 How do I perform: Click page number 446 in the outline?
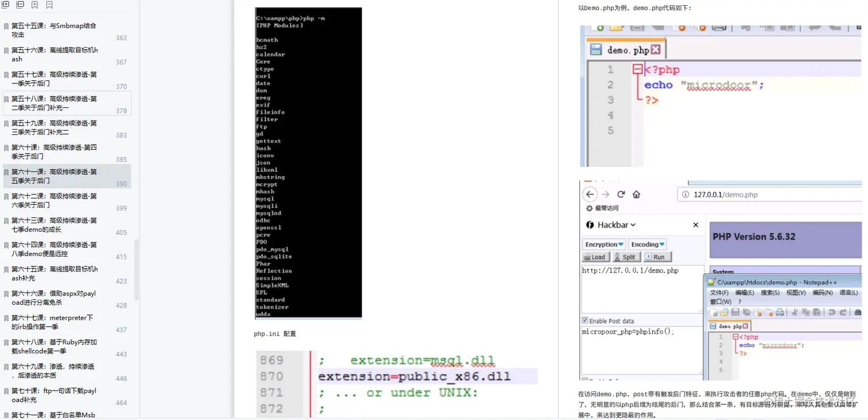[x=121, y=379]
